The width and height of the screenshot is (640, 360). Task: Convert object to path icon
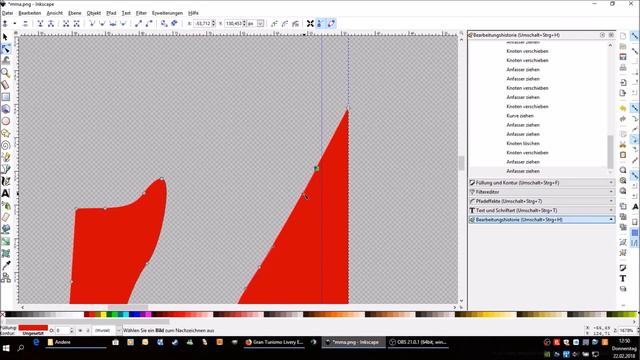[164, 24]
